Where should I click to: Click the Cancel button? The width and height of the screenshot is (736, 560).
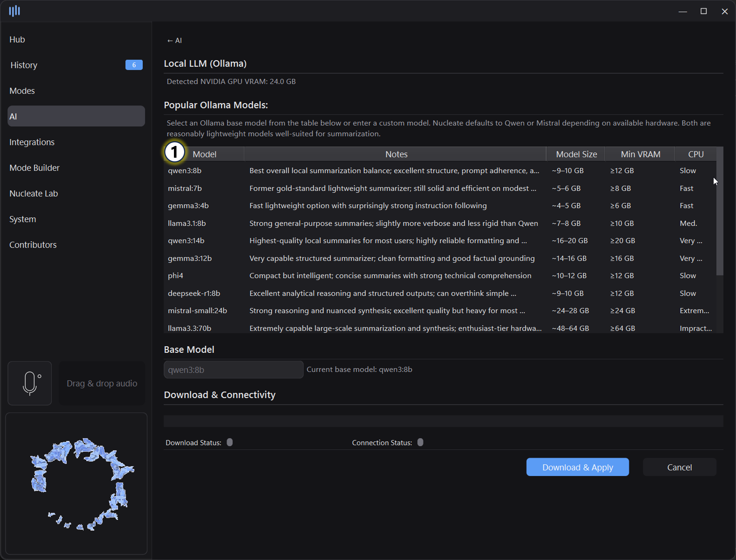coord(679,467)
